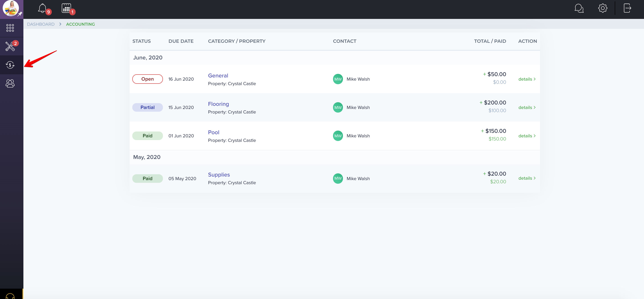644x299 pixels.
Task: Click the Paid badge in the Pool row
Action: click(x=147, y=136)
